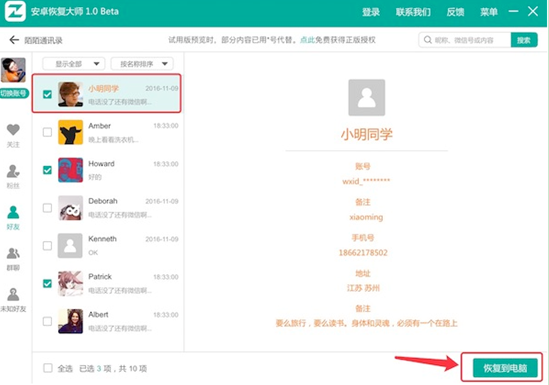
Task: Select the Howard contact name
Action: tap(101, 163)
